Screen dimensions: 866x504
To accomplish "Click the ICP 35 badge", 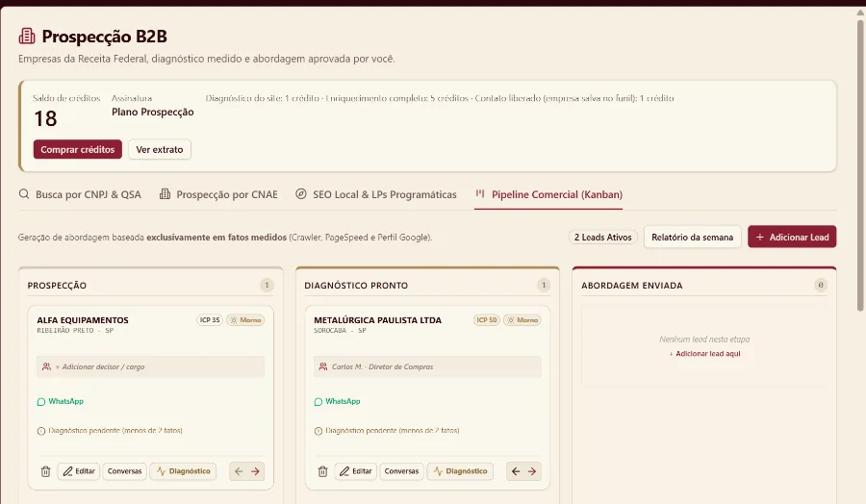I will (210, 320).
